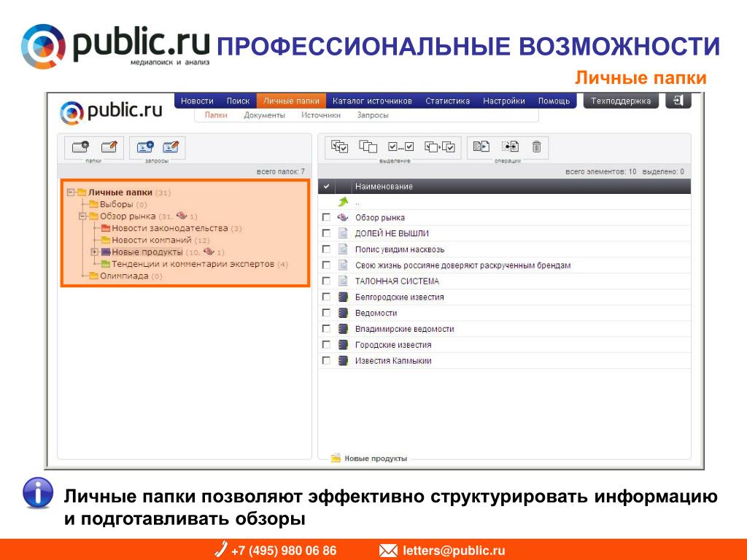Click document icon of ДОЛЕЙ НЕ ВЫШЛИ
The width and height of the screenshot is (747, 560).
[x=343, y=233]
